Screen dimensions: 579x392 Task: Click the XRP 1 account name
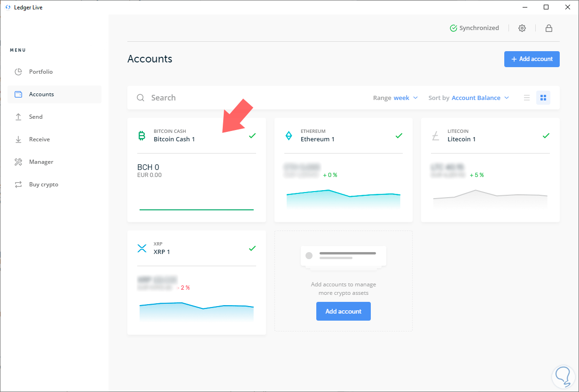point(162,252)
